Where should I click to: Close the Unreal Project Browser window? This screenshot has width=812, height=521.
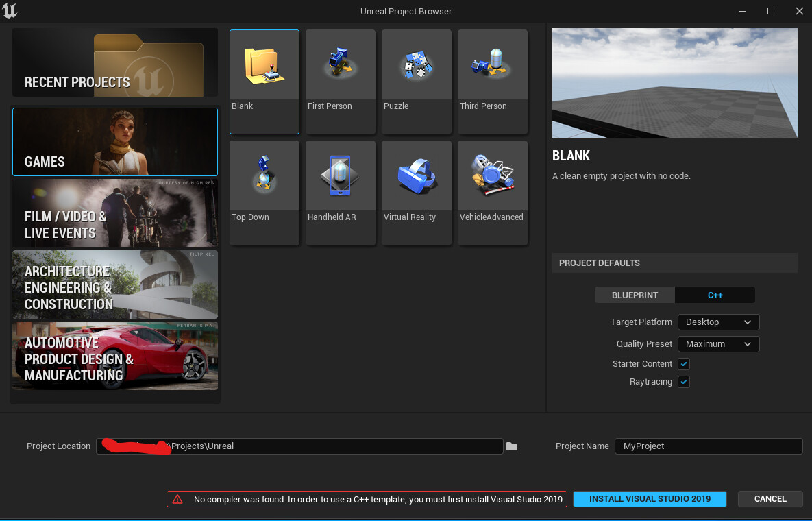pyautogui.click(x=799, y=11)
